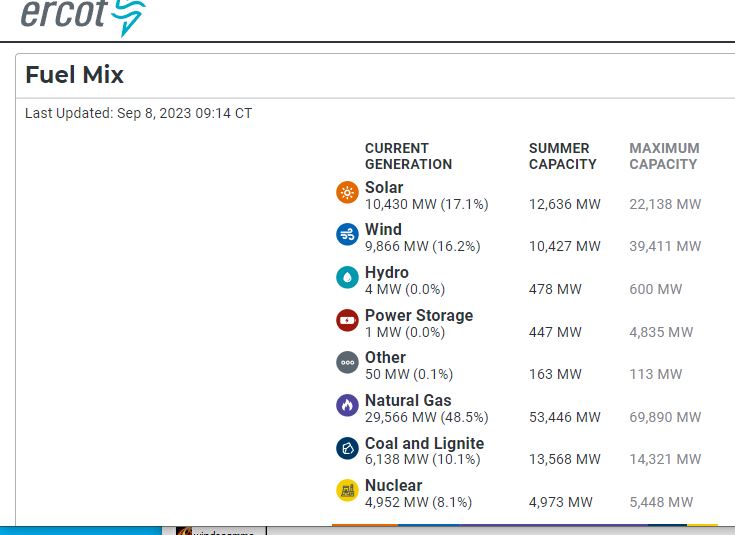
Task: Click the Maximum Capacity column header
Action: 664,156
